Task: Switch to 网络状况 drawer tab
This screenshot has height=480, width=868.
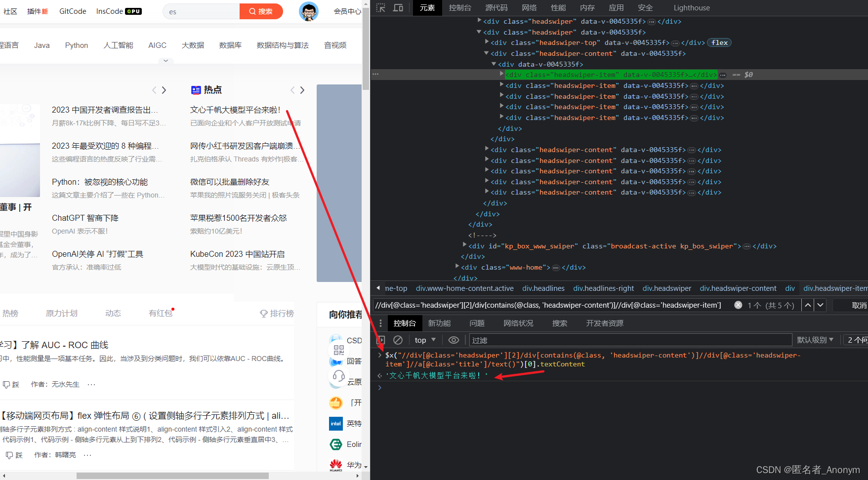Action: point(518,323)
